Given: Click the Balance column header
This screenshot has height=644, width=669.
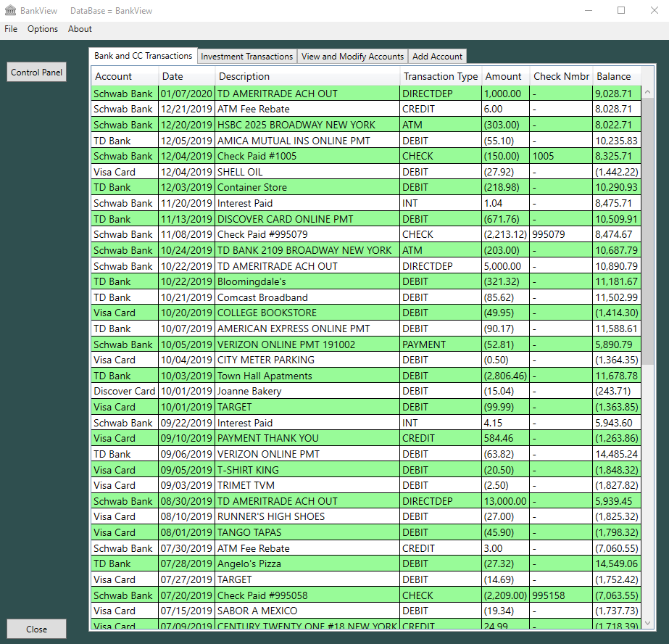Looking at the screenshot, I should pos(613,76).
